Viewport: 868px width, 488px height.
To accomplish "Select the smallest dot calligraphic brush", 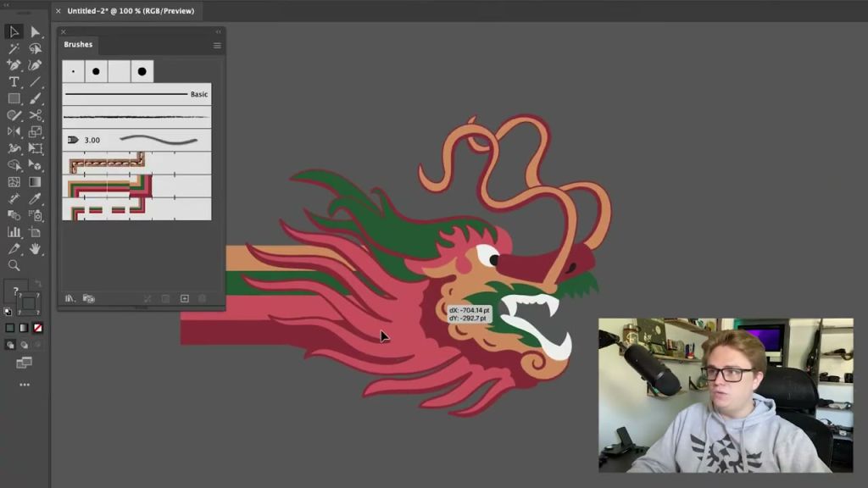I will [73, 71].
